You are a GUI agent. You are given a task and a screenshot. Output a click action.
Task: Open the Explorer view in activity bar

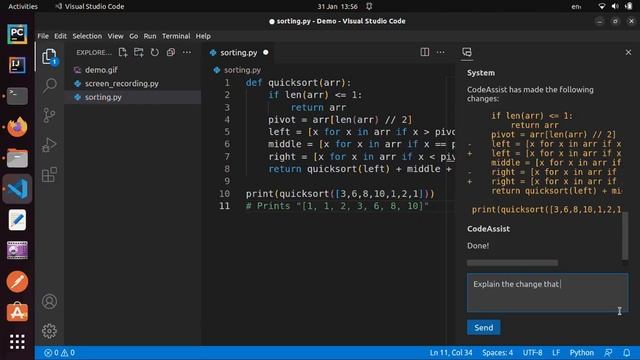49,56
